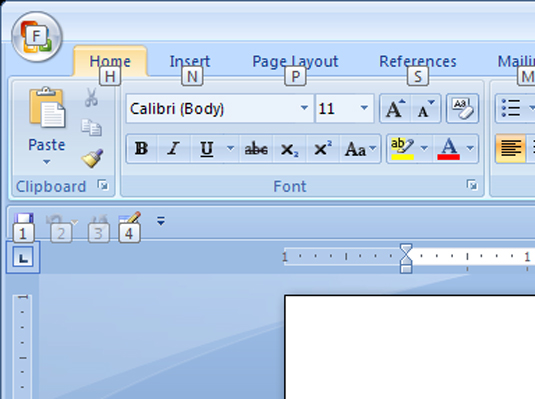The width and height of the screenshot is (535, 399).
Task: Toggle Superscript formatting
Action: coord(323,149)
